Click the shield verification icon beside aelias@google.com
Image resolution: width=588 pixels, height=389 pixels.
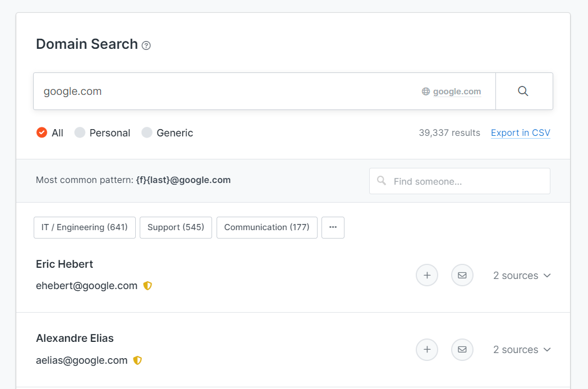[137, 360]
